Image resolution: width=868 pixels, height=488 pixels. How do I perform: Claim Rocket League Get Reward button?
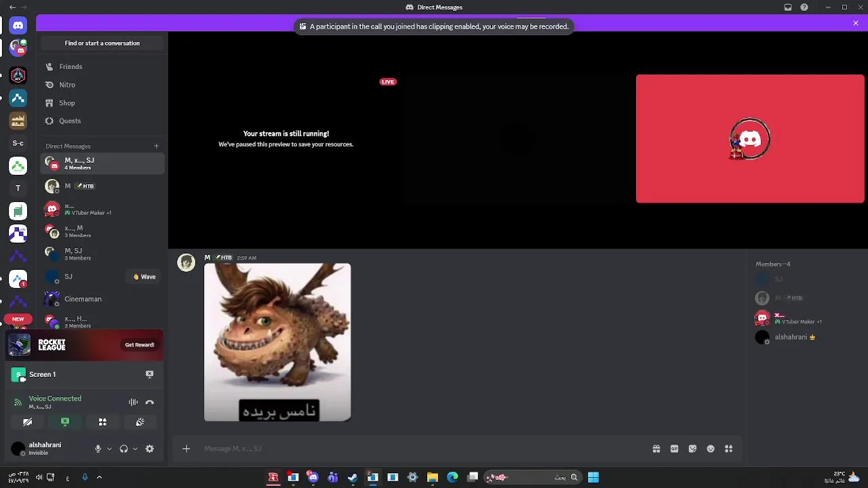coord(140,345)
